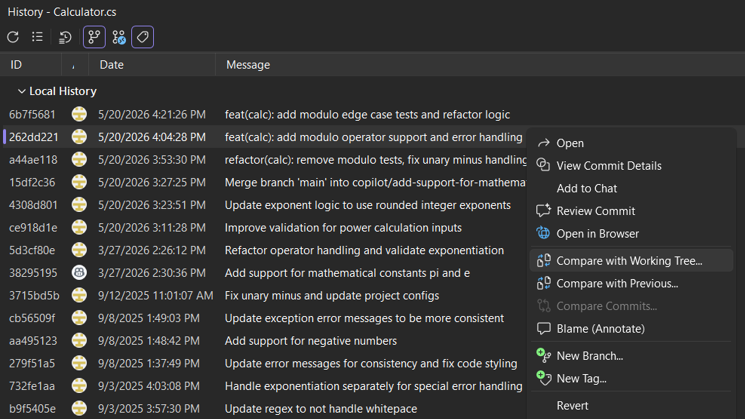Select merge commit 15df2c36
Viewport: 745px width, 419px height.
click(x=32, y=182)
